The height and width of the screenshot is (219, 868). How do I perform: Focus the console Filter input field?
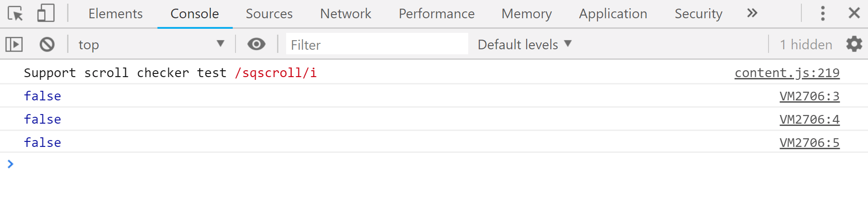click(x=377, y=44)
